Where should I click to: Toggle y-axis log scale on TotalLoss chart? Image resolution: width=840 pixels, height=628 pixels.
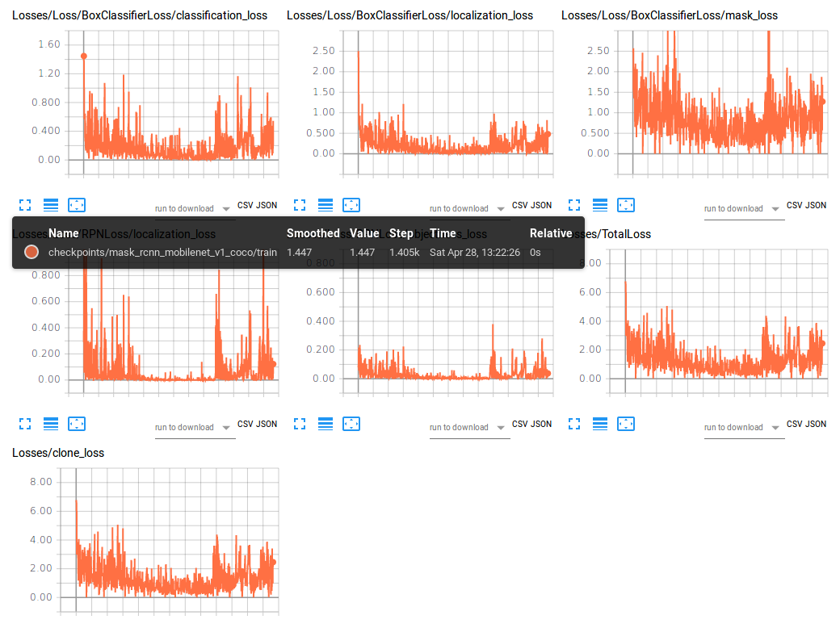600,424
